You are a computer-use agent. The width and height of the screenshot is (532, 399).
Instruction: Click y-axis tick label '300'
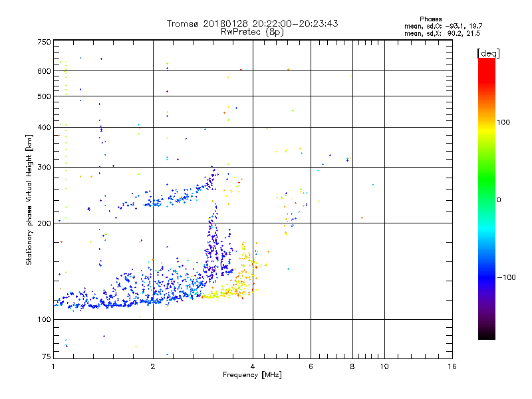pos(44,167)
